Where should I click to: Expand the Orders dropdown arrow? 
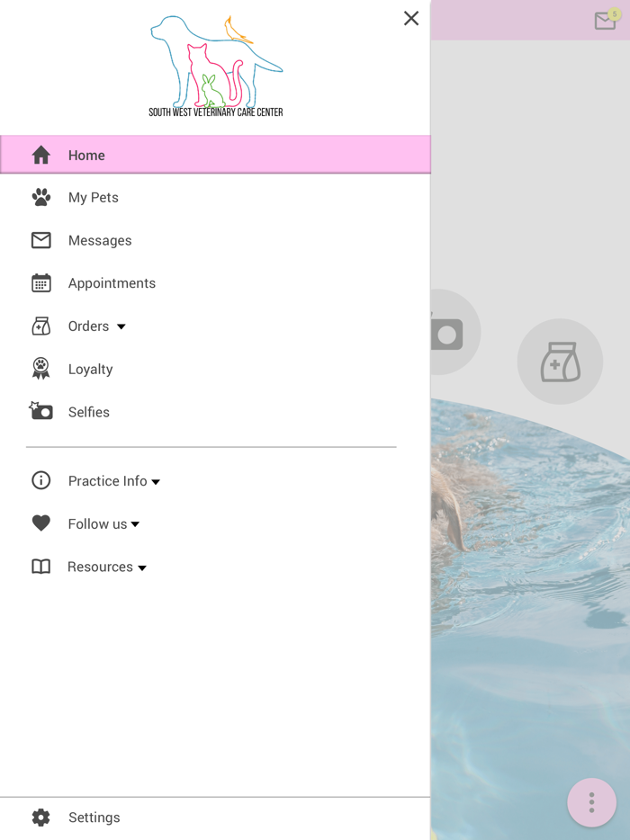[x=121, y=326]
